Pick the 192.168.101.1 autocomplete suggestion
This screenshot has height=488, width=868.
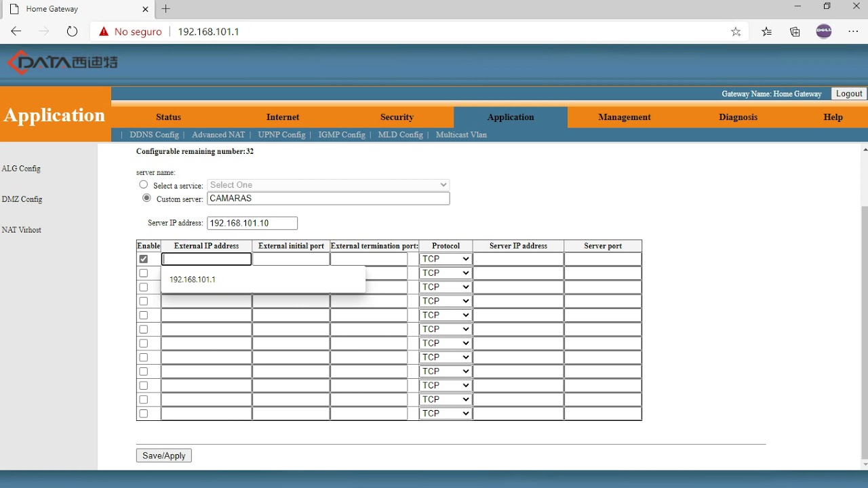263,279
